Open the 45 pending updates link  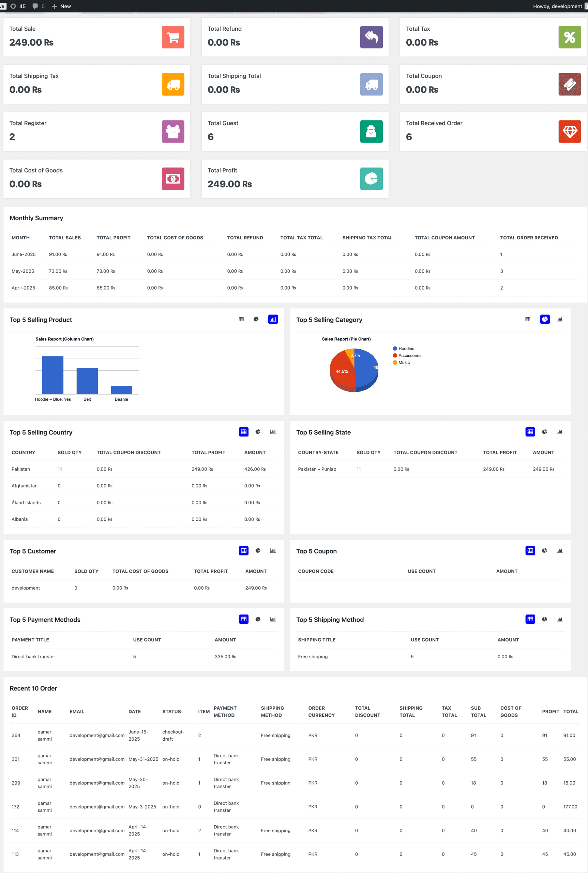(18, 6)
